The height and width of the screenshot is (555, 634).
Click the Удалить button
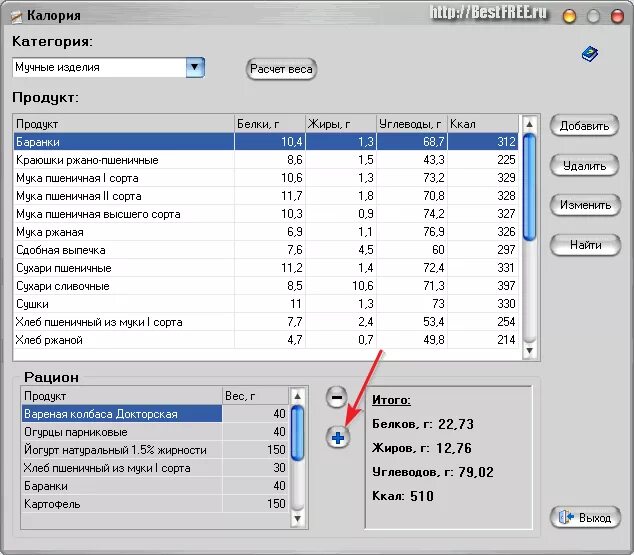(x=584, y=166)
